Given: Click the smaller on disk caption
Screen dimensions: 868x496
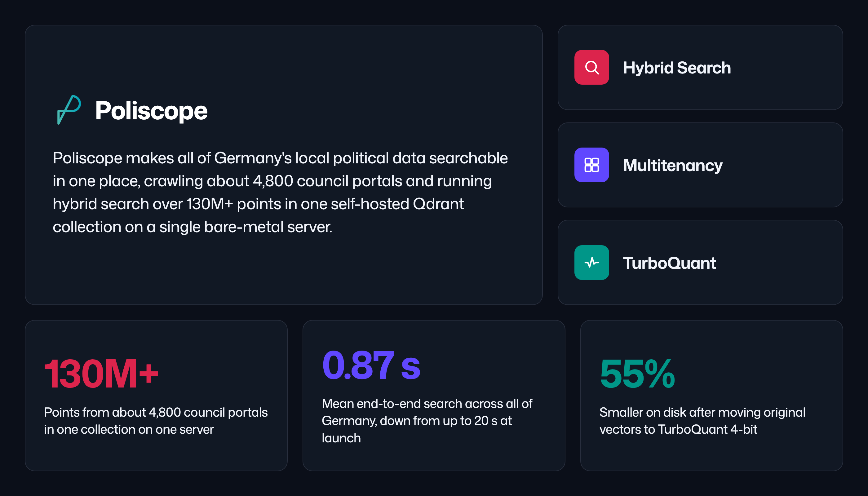Looking at the screenshot, I should point(702,421).
